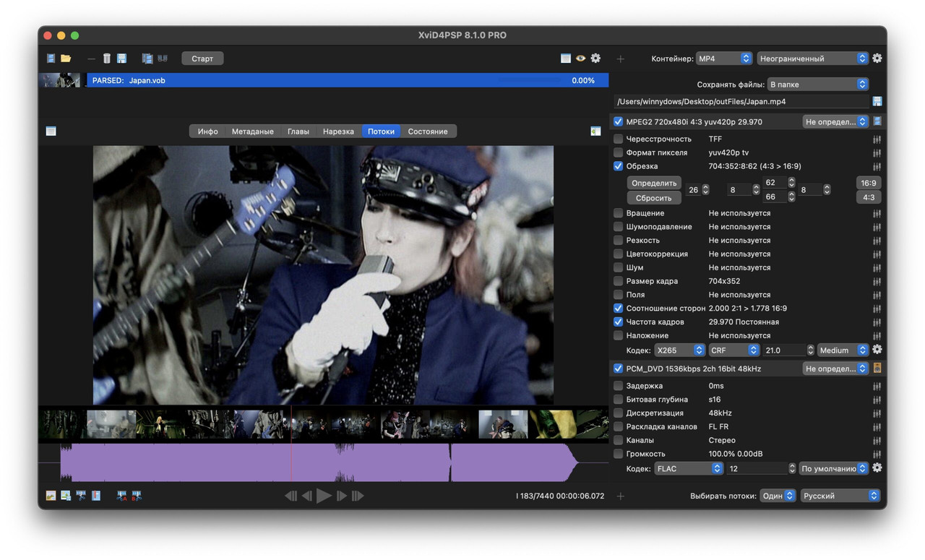Open FLAC codec settings gear
This screenshot has height=560, width=925.
tap(877, 468)
